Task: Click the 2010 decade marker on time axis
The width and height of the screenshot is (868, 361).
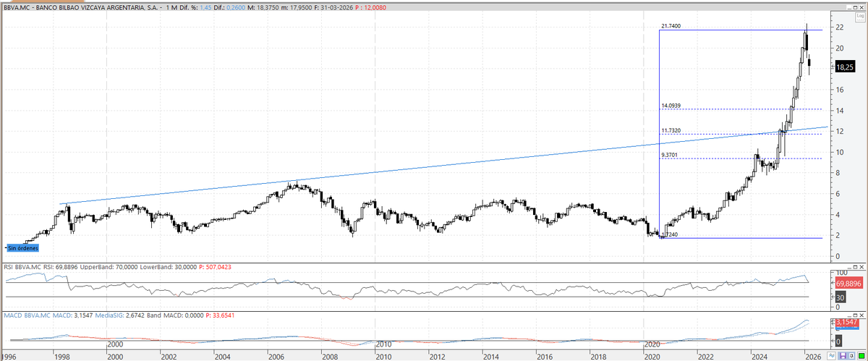Action: pos(383,344)
